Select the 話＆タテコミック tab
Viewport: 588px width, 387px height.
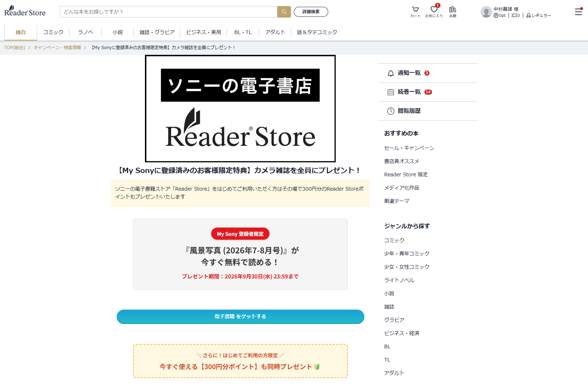coord(317,32)
